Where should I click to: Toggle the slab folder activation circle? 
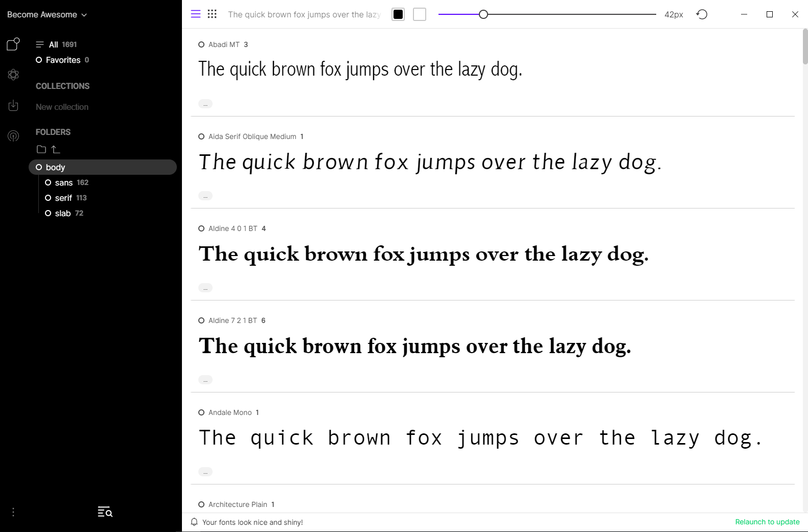point(48,213)
